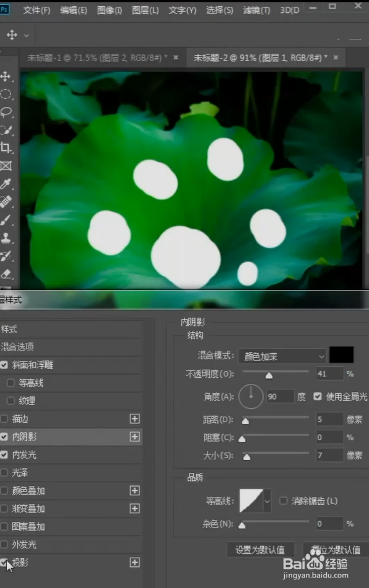The width and height of the screenshot is (369, 588).
Task: Click Move tool icon in options bar
Action: click(12, 35)
